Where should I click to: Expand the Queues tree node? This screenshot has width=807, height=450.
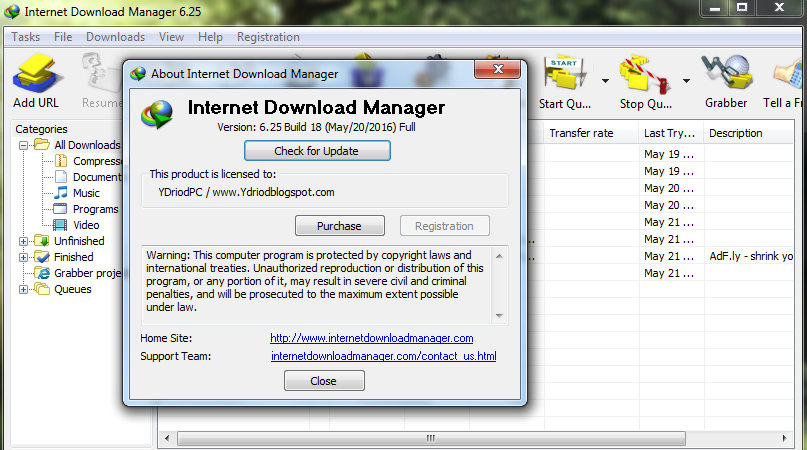pos(23,289)
